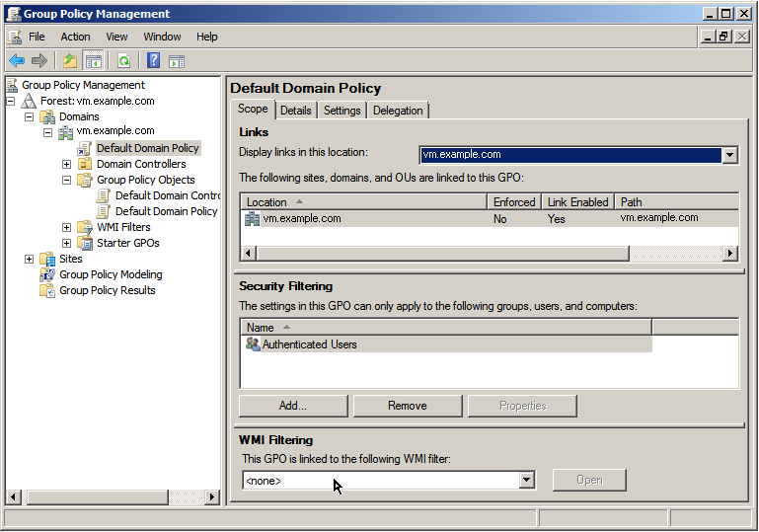This screenshot has height=532, width=759.
Task: Click the Starter GPOs folder icon
Action: 85,243
